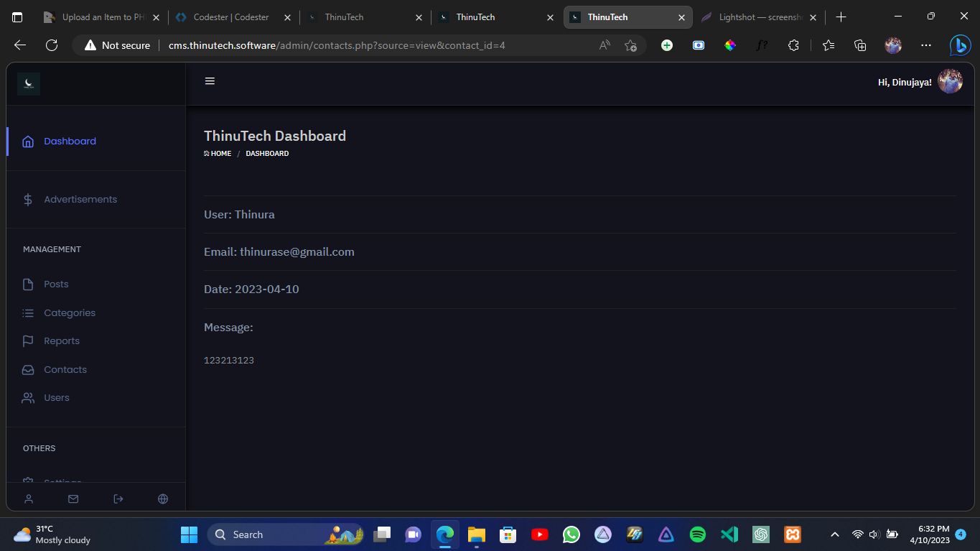Open the browser tab actions menu
980x551 pixels.
17,17
